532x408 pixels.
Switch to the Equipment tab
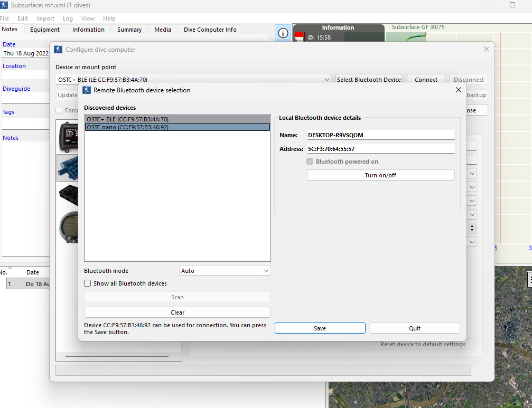[45, 30]
